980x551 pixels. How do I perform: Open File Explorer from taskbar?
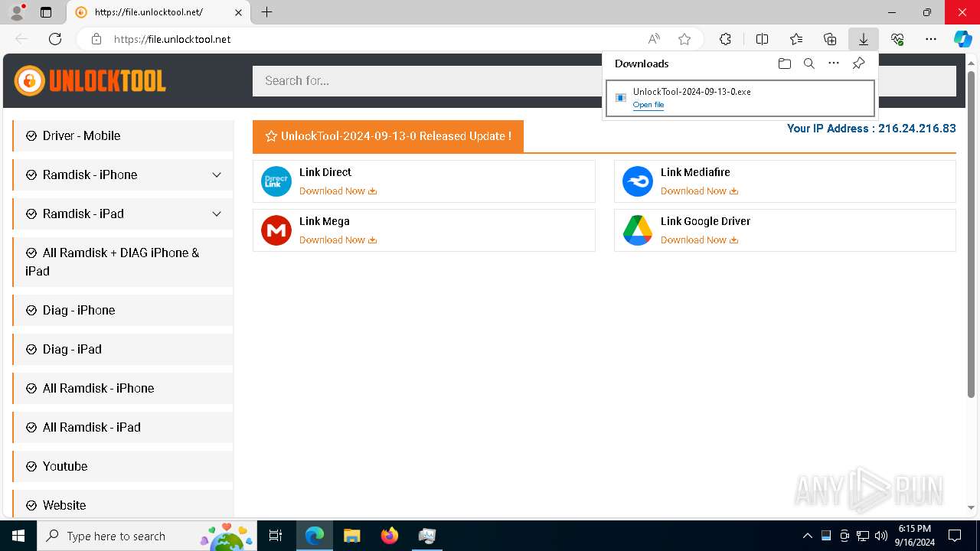[x=351, y=536]
